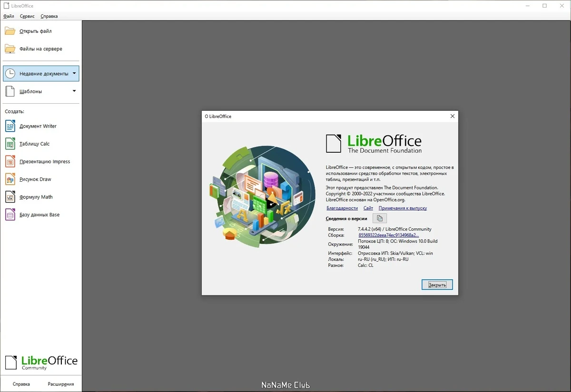Click the Calc spreadsheet icon
Image resolution: width=571 pixels, height=392 pixels.
click(10, 144)
